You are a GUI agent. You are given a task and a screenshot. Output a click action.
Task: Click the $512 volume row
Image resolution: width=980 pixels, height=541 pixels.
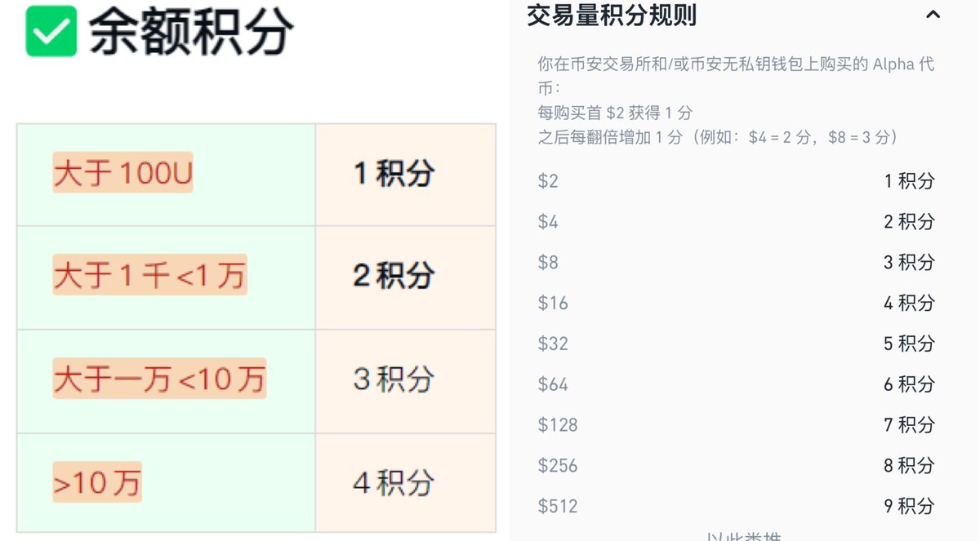pyautogui.click(x=736, y=506)
